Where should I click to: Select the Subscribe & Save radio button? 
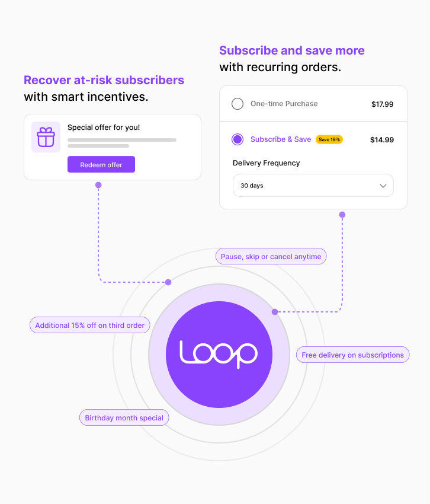[x=238, y=139]
